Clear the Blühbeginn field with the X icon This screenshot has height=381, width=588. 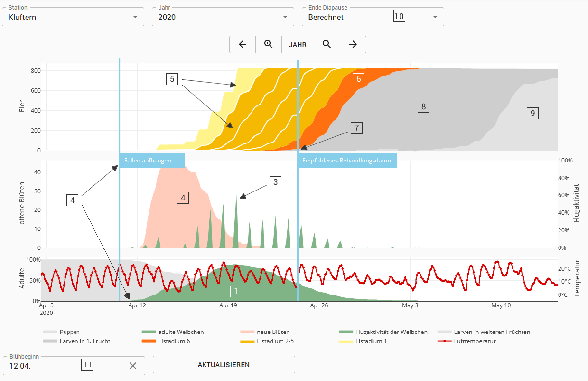(x=133, y=366)
